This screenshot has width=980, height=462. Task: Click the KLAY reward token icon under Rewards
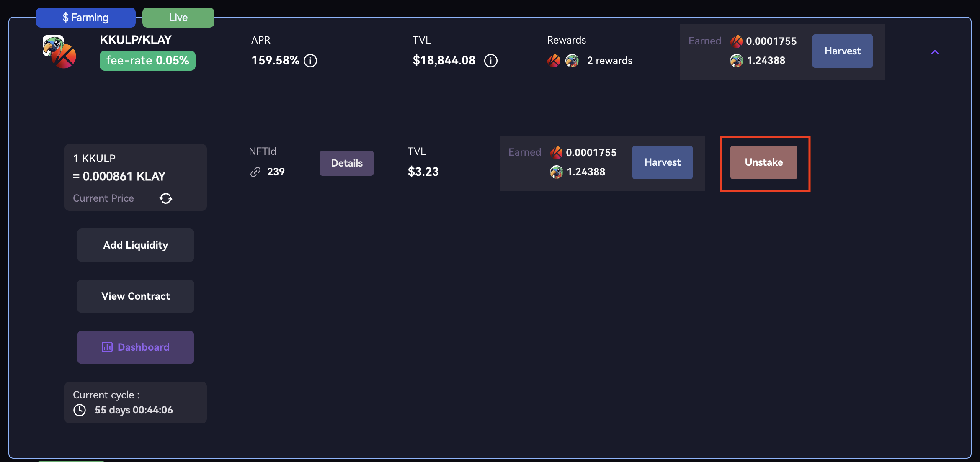[x=554, y=61]
